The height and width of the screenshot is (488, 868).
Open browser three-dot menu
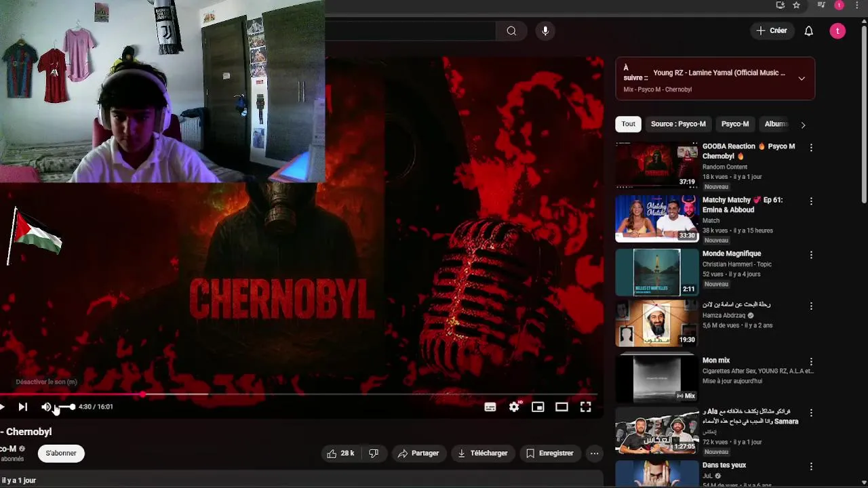[857, 5]
